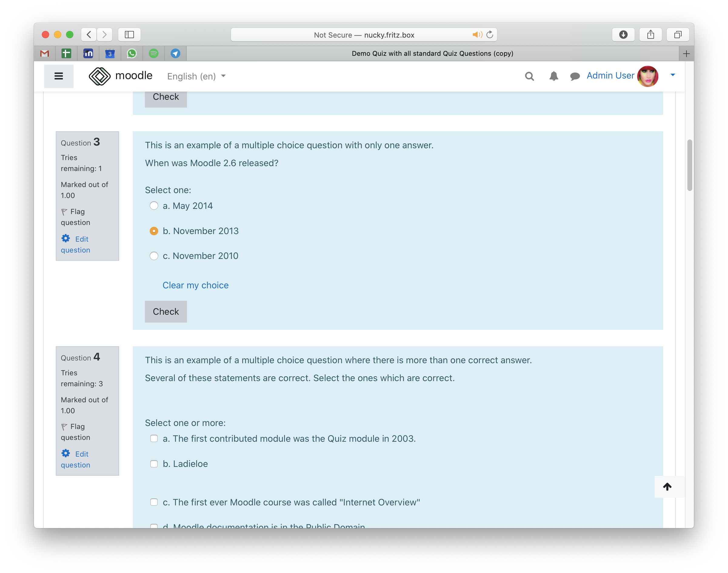Open the notifications bell
Screen dimensions: 728x573
tap(554, 76)
